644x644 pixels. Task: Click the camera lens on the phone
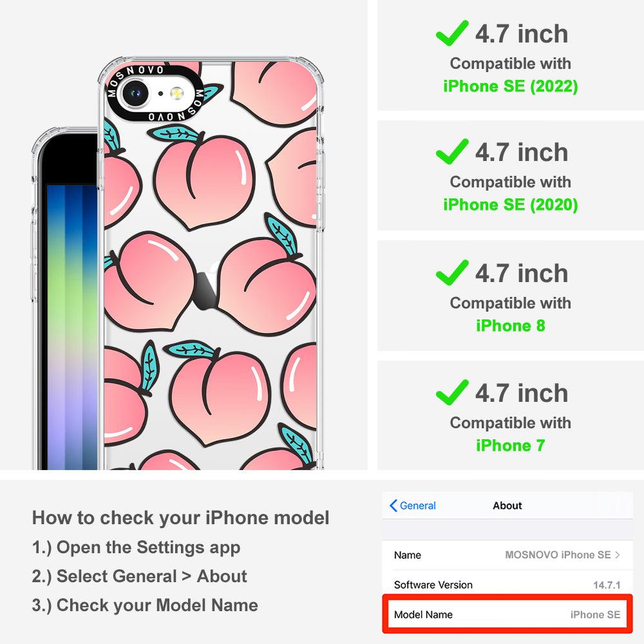pyautogui.click(x=135, y=93)
